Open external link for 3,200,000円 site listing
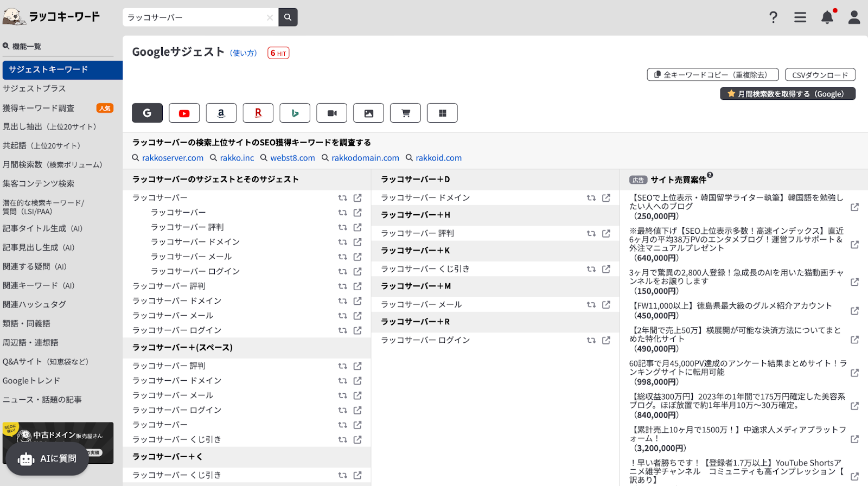This screenshot has width=868, height=486. coord(854,439)
